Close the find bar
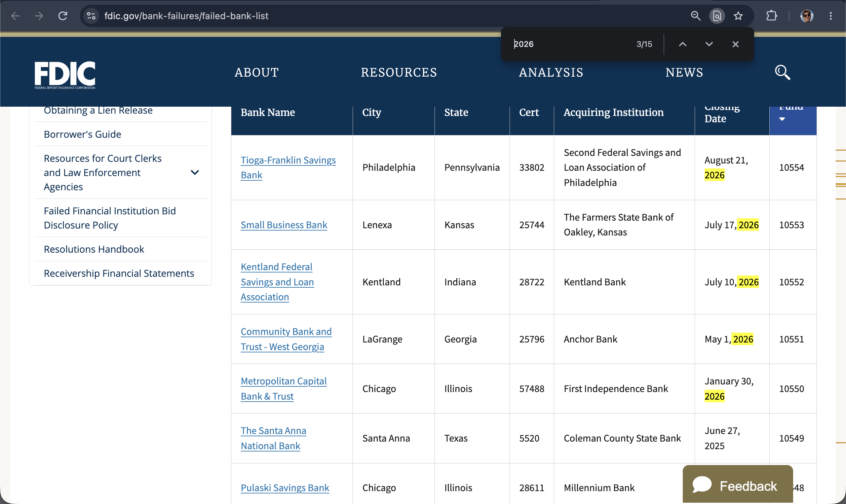Image resolution: width=846 pixels, height=504 pixels. 736,44
